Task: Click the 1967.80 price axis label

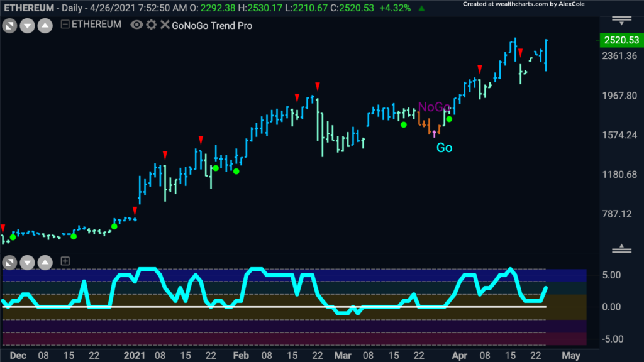Action: point(619,96)
